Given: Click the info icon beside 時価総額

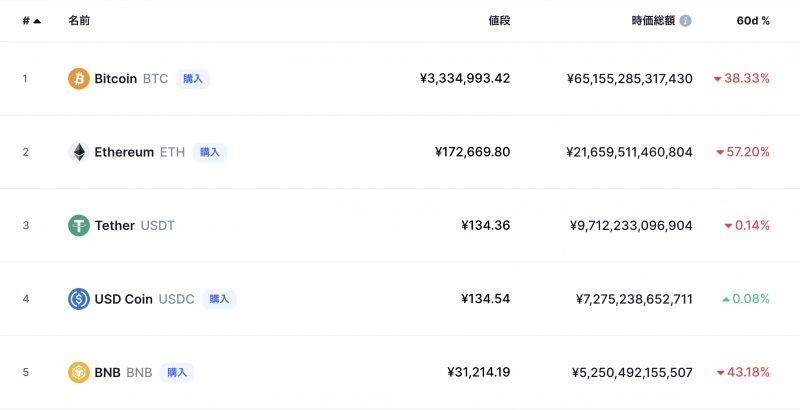Looking at the screenshot, I should pos(685,20).
